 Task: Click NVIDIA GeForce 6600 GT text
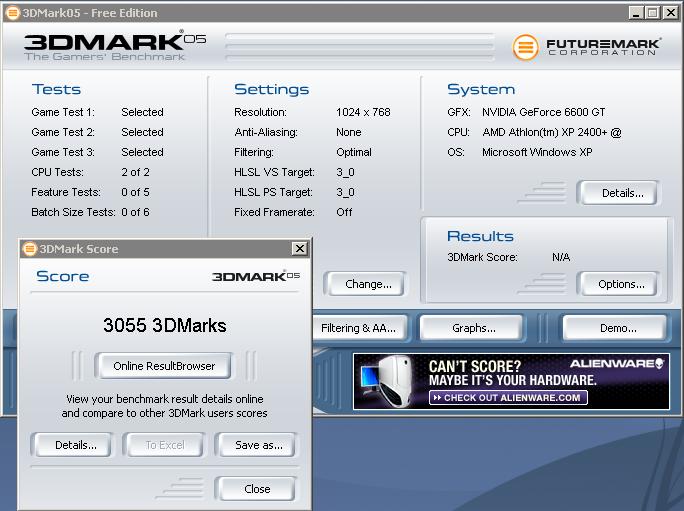tap(544, 112)
